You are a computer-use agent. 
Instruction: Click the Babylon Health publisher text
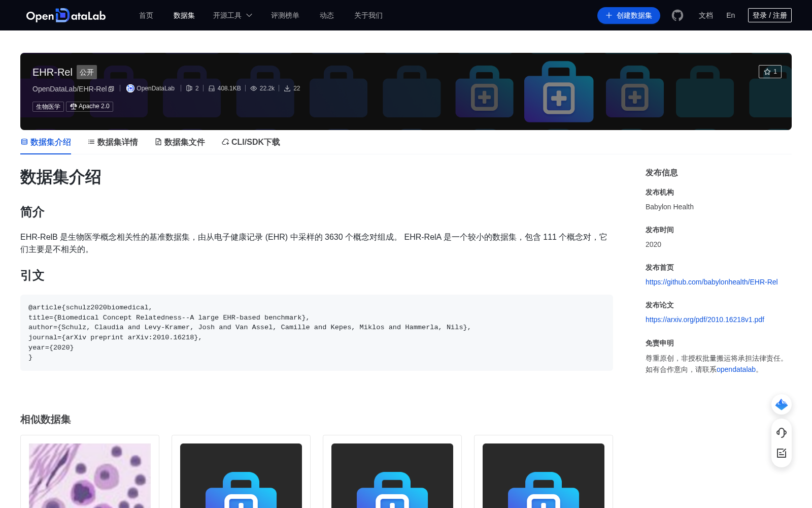669,207
